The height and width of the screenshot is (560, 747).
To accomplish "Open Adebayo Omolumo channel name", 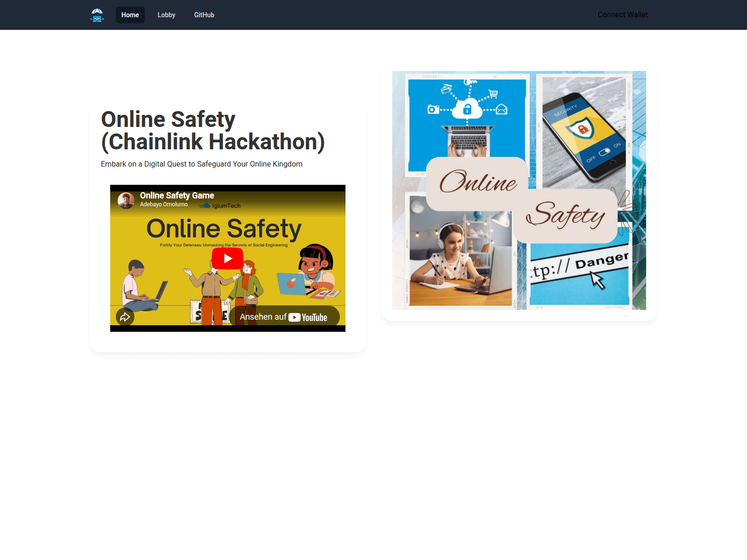I will pos(164,204).
